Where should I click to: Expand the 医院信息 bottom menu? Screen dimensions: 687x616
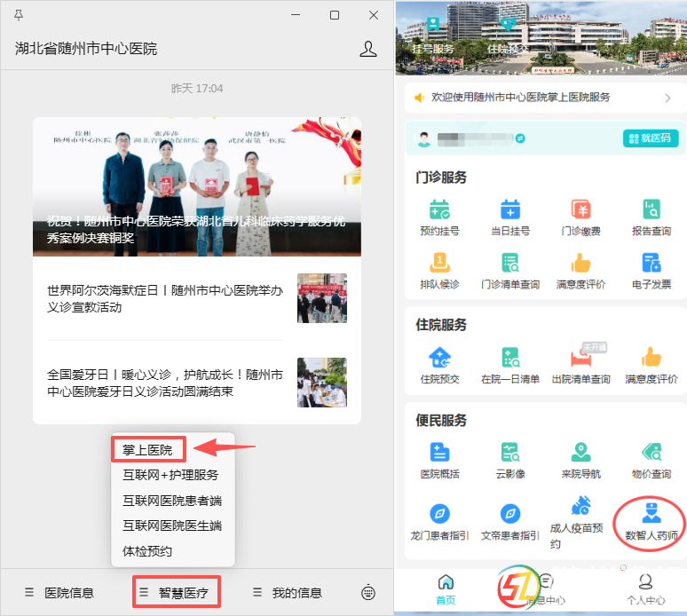(x=60, y=592)
